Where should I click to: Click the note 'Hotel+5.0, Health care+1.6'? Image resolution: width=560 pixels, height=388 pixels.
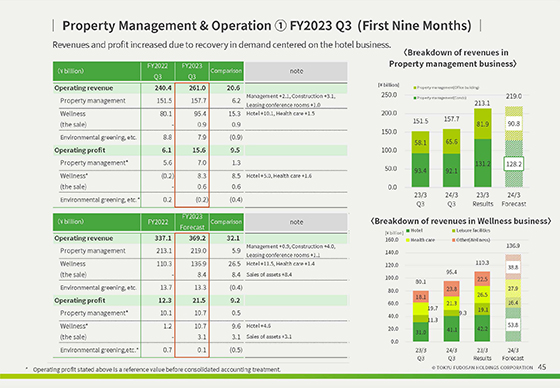pos(279,176)
